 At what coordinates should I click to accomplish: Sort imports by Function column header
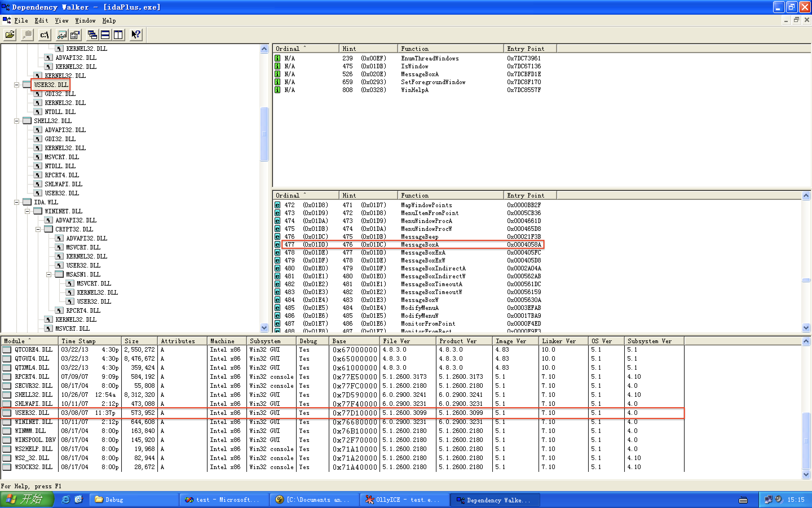click(x=451, y=49)
